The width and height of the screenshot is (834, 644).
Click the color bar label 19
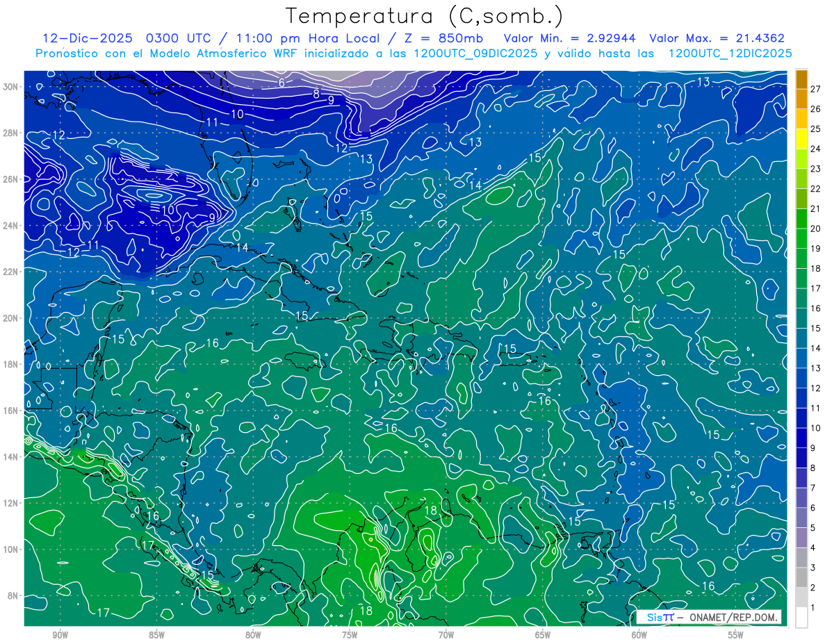(x=816, y=249)
